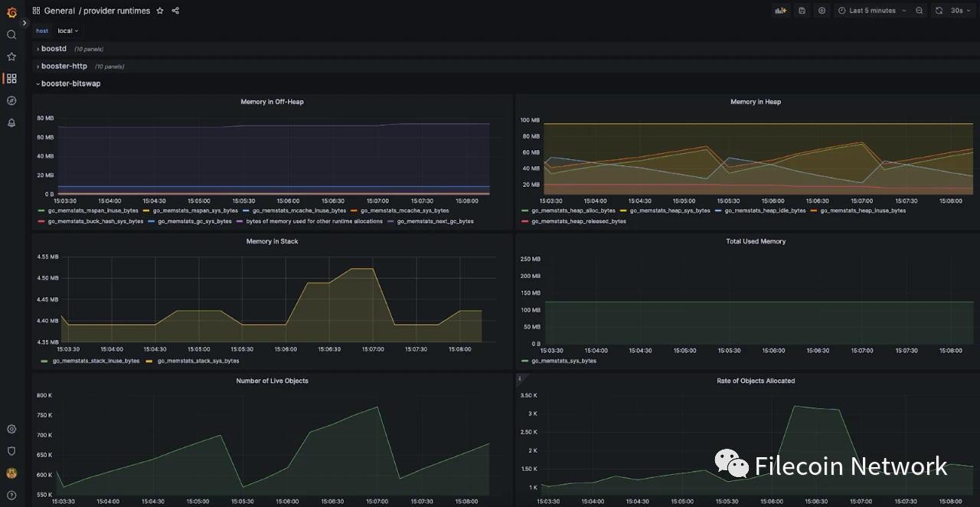The height and width of the screenshot is (507, 980).
Task: Mark dashboard as favorite with star
Action: [x=160, y=11]
